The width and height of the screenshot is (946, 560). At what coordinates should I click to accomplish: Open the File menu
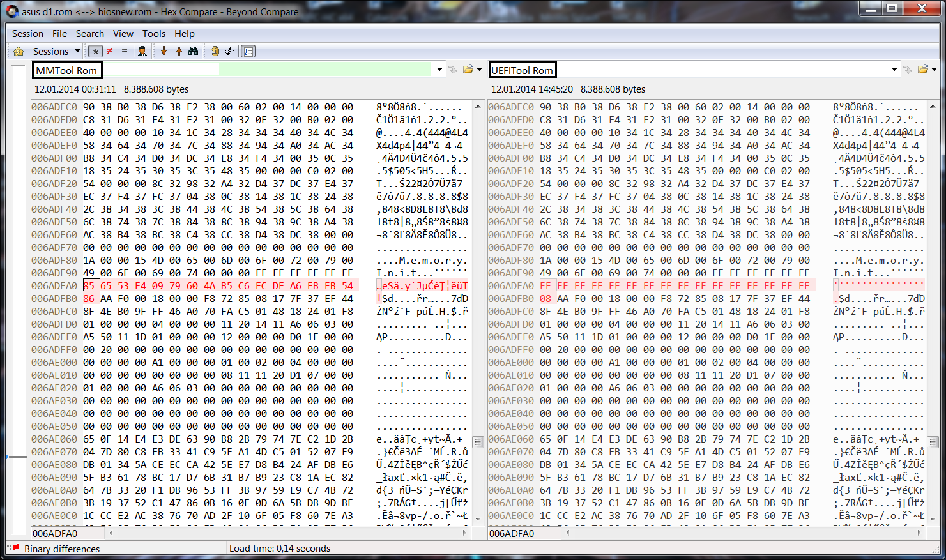point(59,34)
